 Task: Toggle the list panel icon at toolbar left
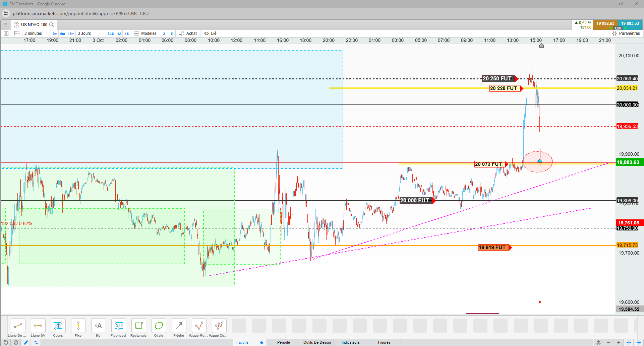(x=6, y=33)
